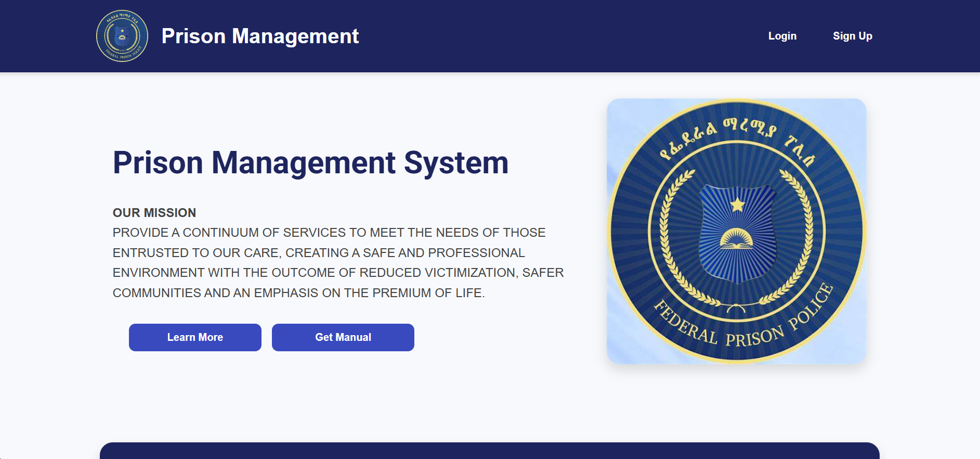Click the gold star on the large emblem
This screenshot has height=459, width=980.
click(x=737, y=205)
